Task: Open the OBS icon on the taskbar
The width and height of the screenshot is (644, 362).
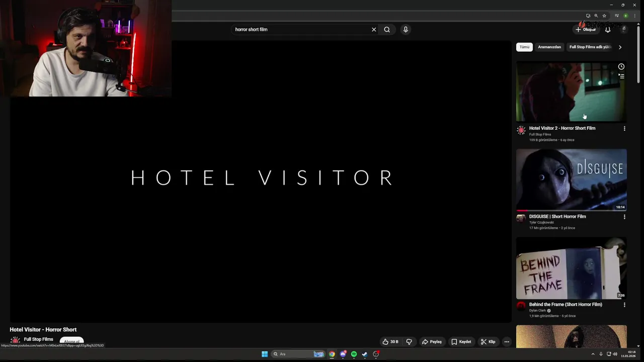Action: click(x=376, y=354)
